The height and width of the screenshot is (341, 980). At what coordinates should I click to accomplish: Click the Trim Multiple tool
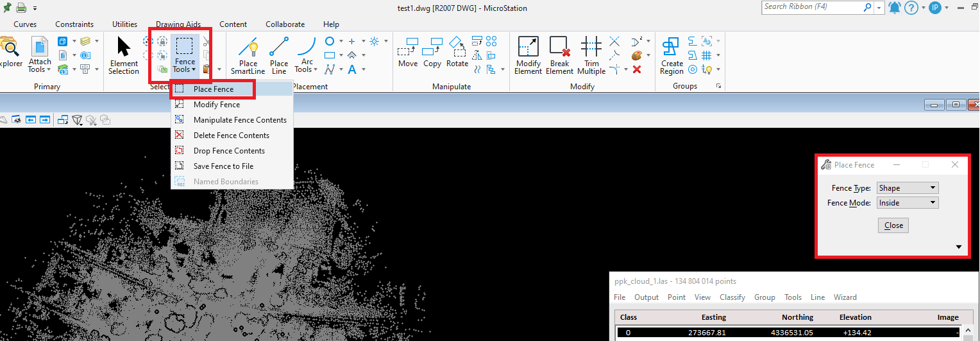tap(591, 55)
